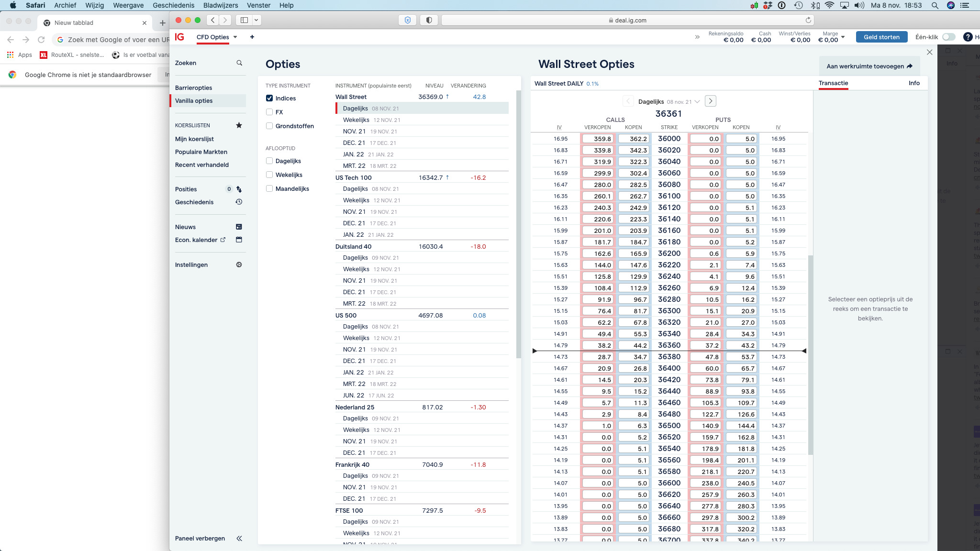Expand the Marge account dropdown arrow
The width and height of the screenshot is (980, 551).
843,37
